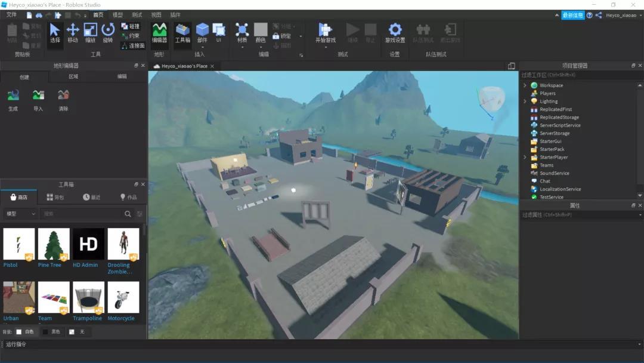Open the 最近 (Recent) toolbox tab
This screenshot has width=644, height=363.
[91, 198]
